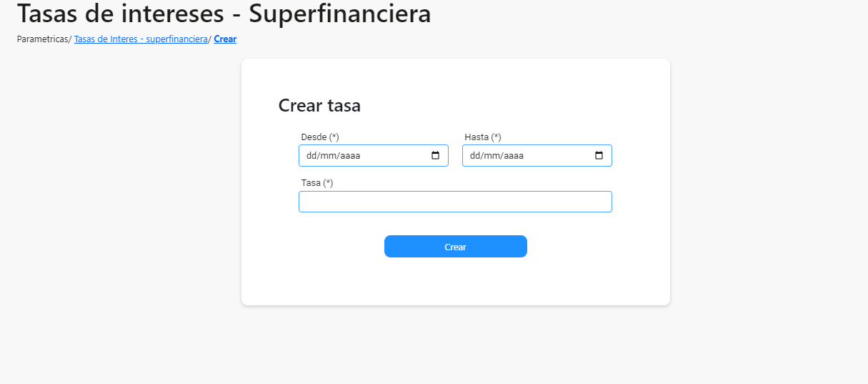This screenshot has height=384, width=868.
Task: Open the Desde calendar picker icon
Action: [x=436, y=156]
